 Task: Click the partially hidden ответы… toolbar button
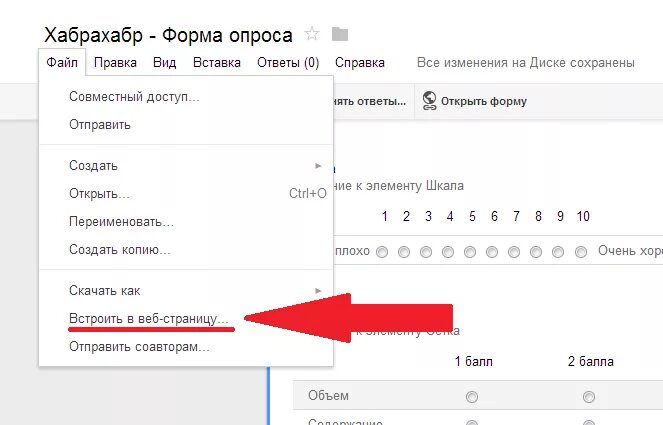370,101
